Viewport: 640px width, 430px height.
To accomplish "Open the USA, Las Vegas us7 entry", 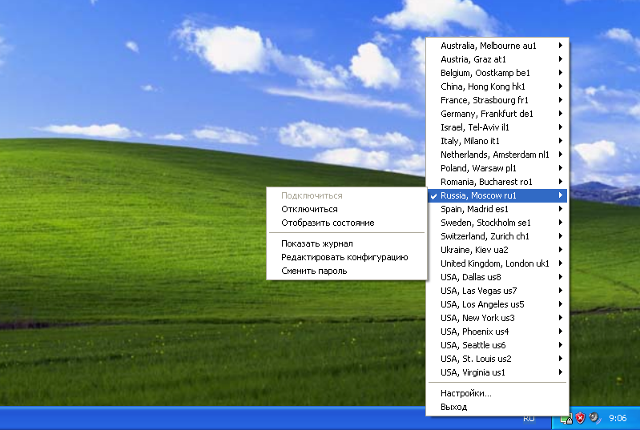I will click(x=497, y=290).
